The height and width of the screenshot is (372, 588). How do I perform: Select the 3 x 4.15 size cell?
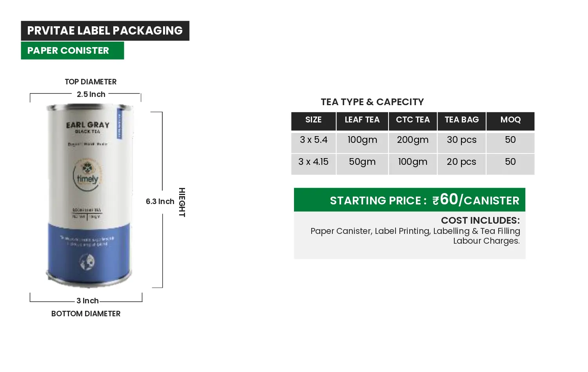[313, 164]
